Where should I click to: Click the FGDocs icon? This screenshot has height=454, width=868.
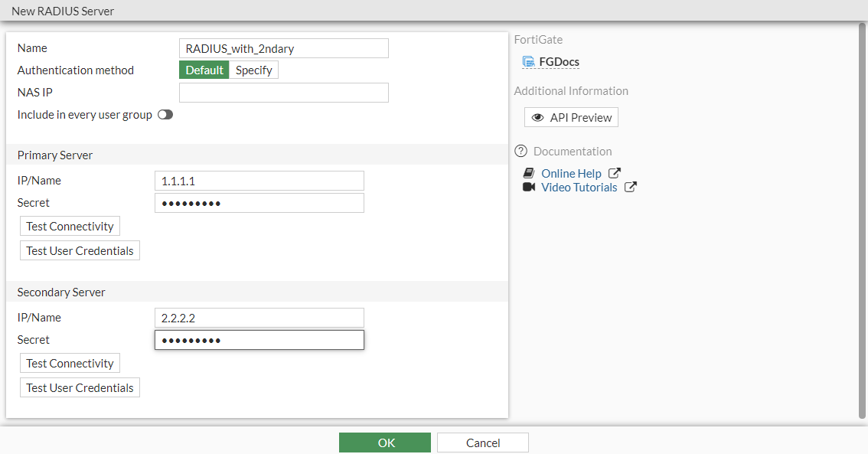tap(528, 62)
